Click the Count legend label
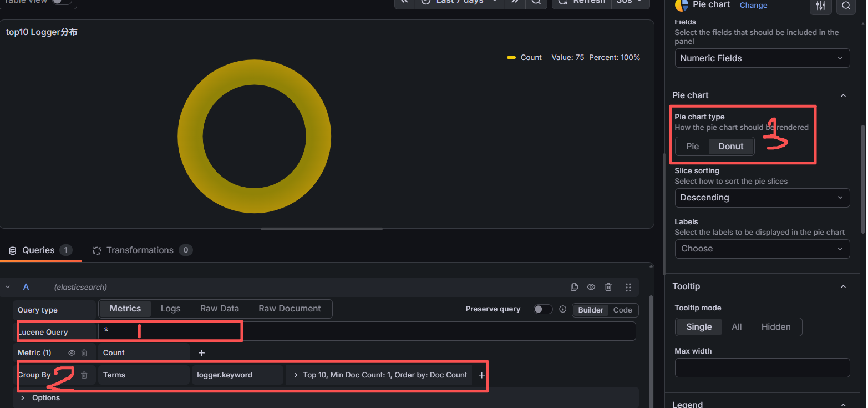This screenshot has width=868, height=408. [531, 58]
